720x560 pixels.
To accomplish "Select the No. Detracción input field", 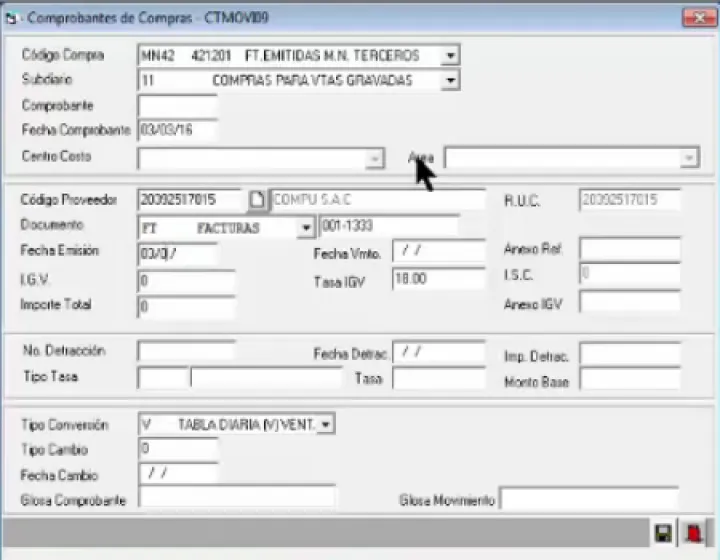I will pyautogui.click(x=186, y=351).
